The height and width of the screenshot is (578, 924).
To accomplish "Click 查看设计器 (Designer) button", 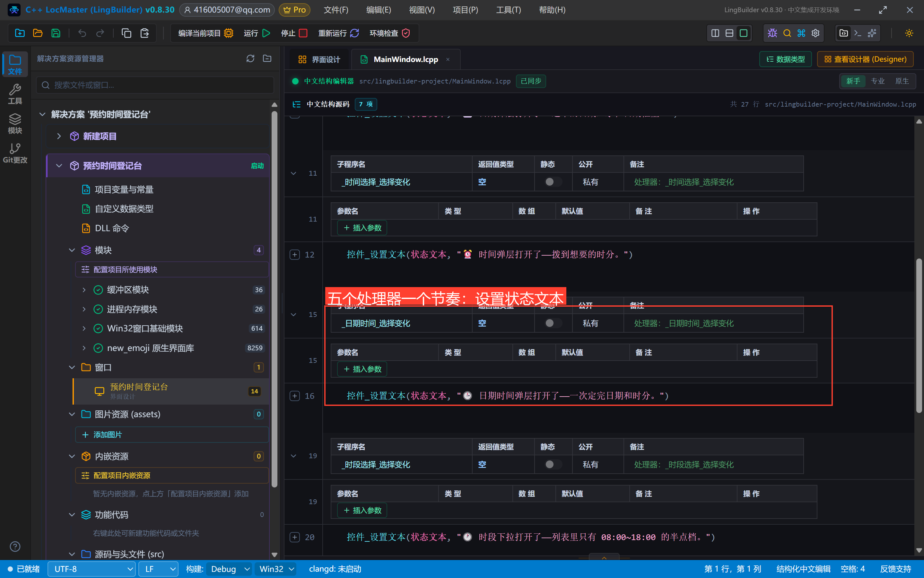I will coord(865,59).
